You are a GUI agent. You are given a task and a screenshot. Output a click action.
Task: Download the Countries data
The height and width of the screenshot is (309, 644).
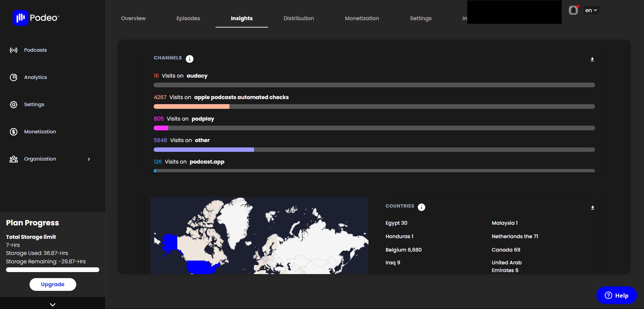pyautogui.click(x=593, y=208)
